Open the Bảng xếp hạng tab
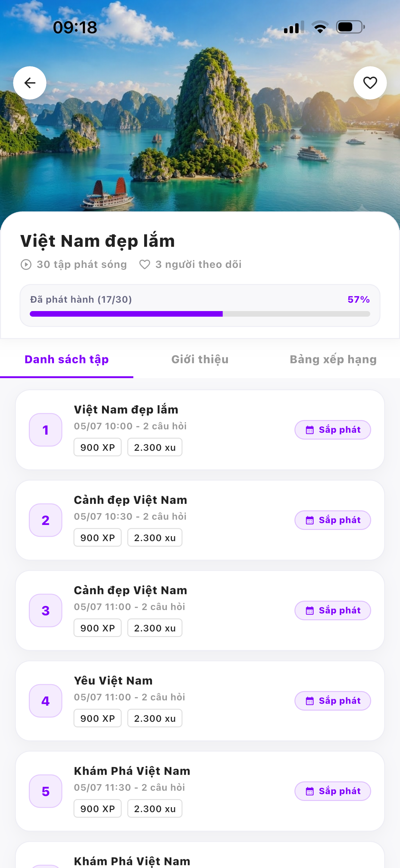The image size is (400, 868). pyautogui.click(x=333, y=359)
